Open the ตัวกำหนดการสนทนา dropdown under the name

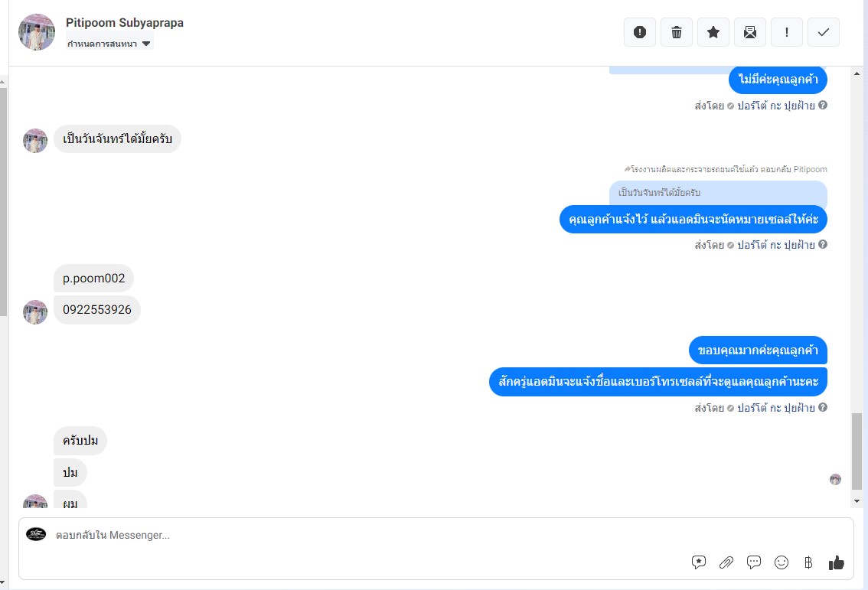pyautogui.click(x=109, y=43)
